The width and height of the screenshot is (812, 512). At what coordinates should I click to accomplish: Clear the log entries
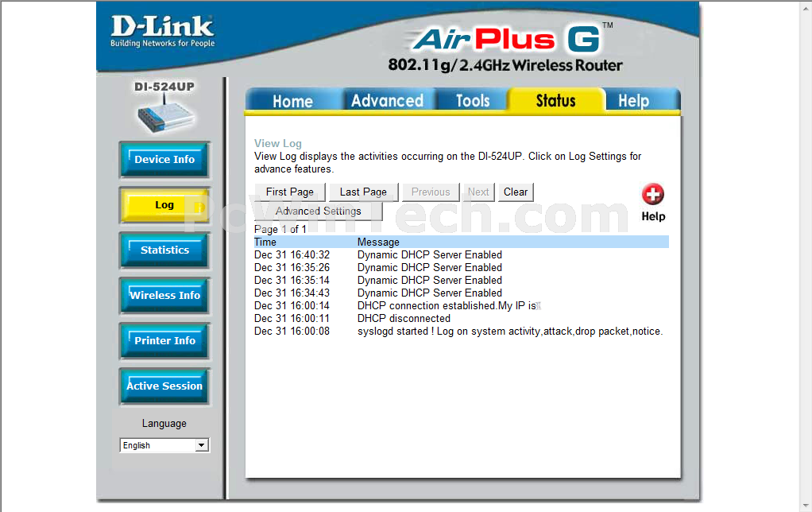coord(516,192)
